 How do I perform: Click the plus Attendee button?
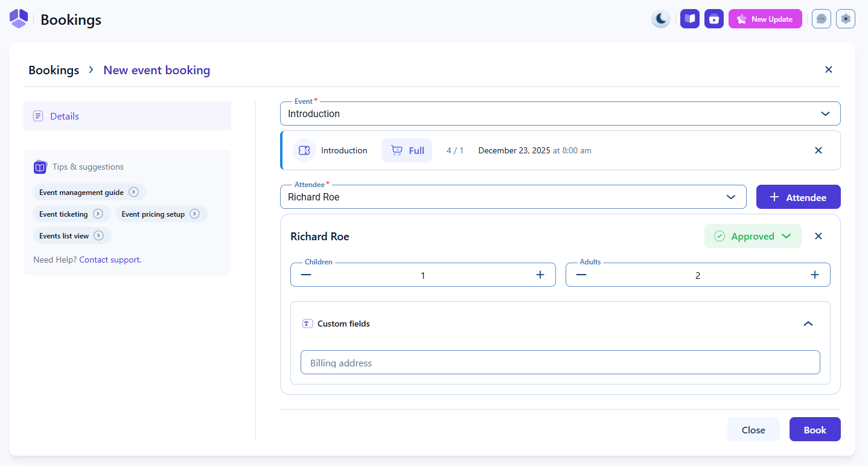tap(799, 197)
